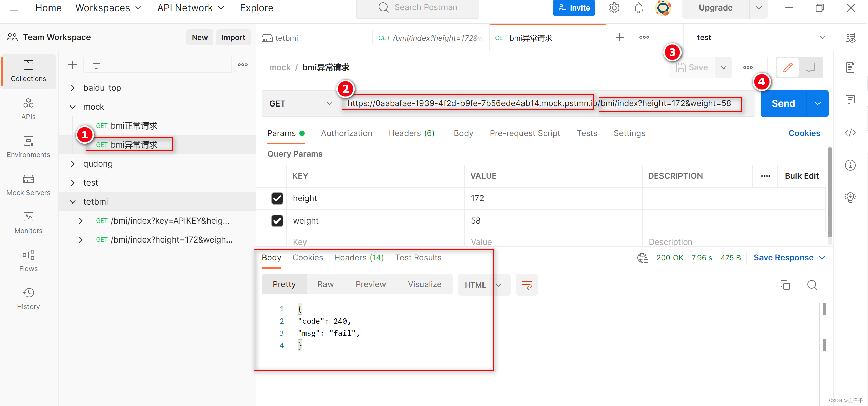Create a new collection with plus icon
The image size is (868, 406).
click(73, 65)
